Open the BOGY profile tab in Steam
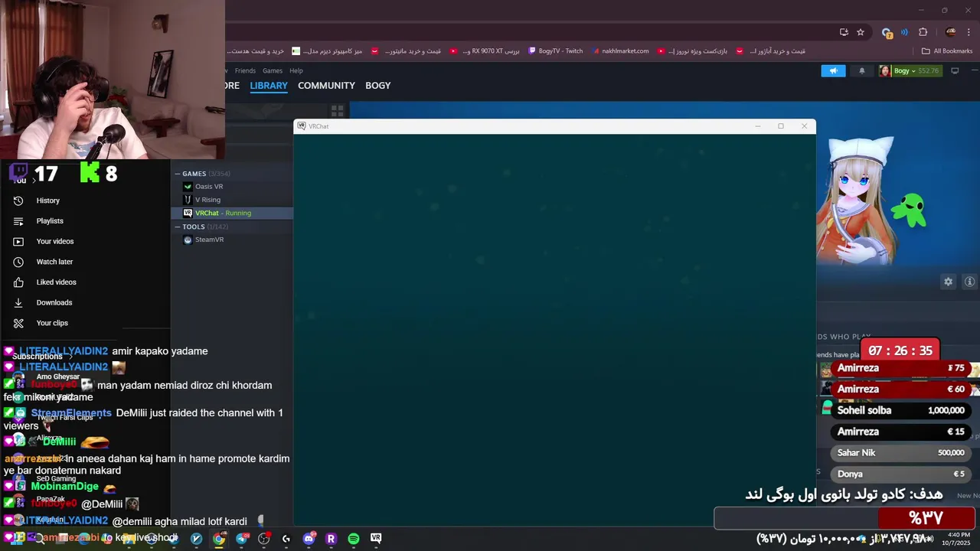 (x=378, y=86)
